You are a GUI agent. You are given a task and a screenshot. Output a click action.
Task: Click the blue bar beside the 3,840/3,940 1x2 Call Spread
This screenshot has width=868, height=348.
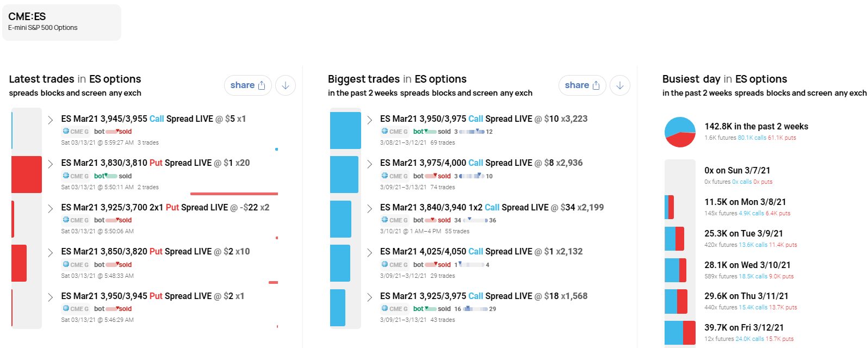click(x=340, y=219)
